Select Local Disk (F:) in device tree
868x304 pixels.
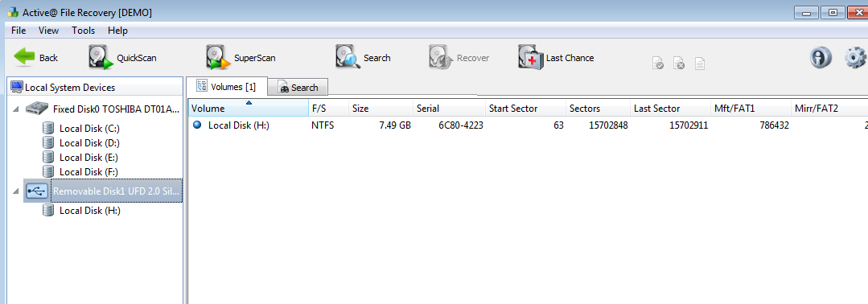[x=88, y=171]
